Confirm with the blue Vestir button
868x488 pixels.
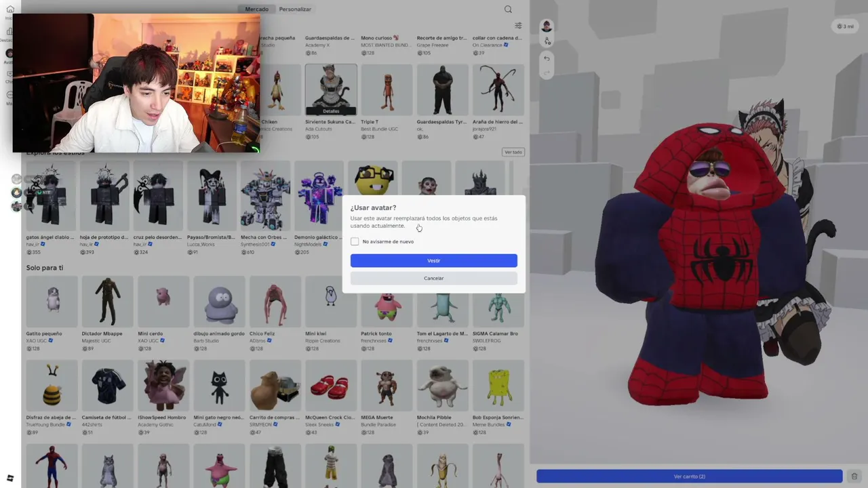point(434,261)
